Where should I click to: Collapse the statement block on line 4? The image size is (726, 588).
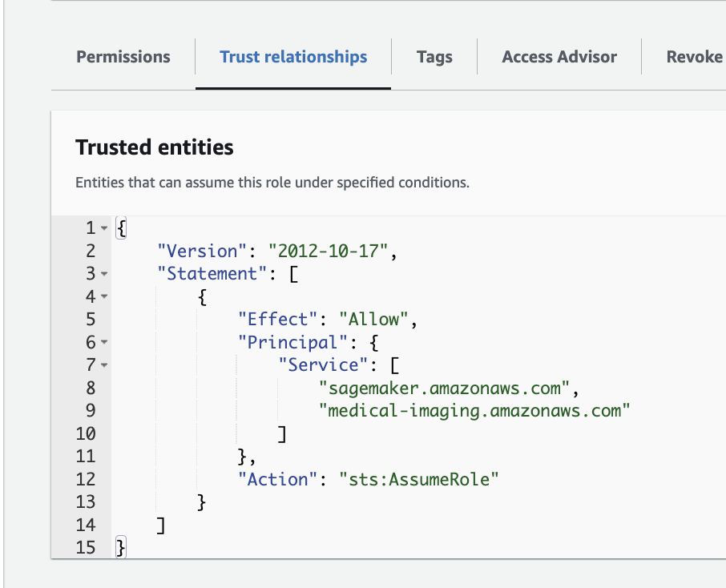point(104,297)
